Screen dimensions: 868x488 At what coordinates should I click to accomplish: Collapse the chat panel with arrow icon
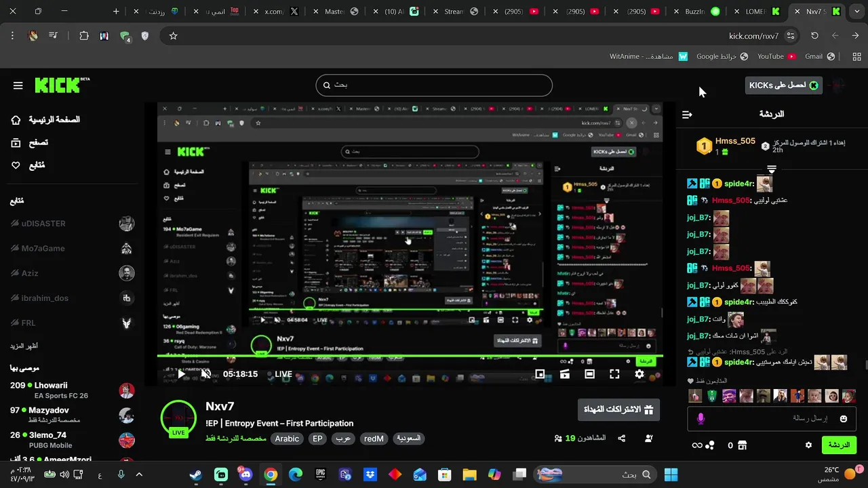coord(687,115)
